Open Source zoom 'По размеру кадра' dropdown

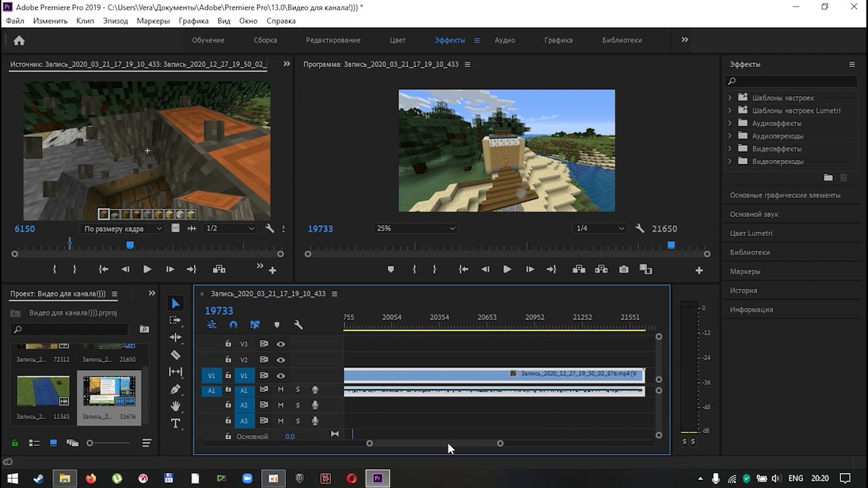pyautogui.click(x=123, y=228)
